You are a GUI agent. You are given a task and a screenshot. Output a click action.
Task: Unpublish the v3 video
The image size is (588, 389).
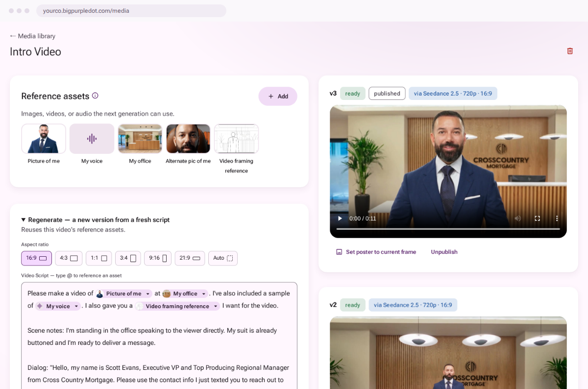point(444,252)
